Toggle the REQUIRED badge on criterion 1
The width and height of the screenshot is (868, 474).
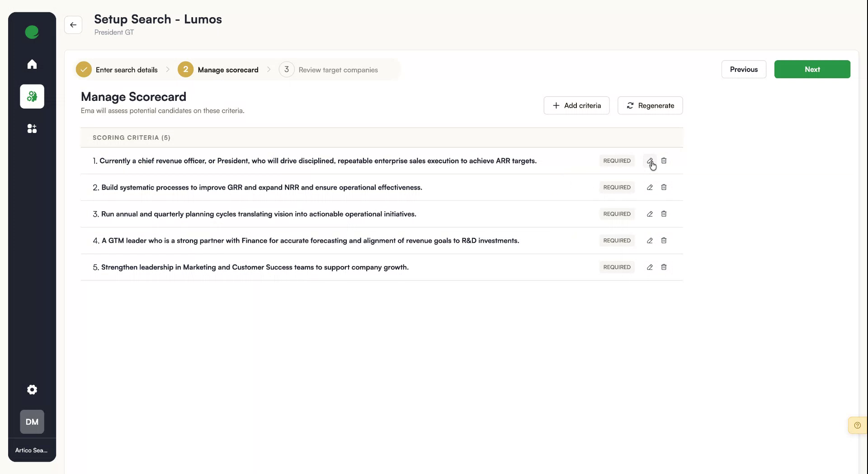pyautogui.click(x=617, y=161)
